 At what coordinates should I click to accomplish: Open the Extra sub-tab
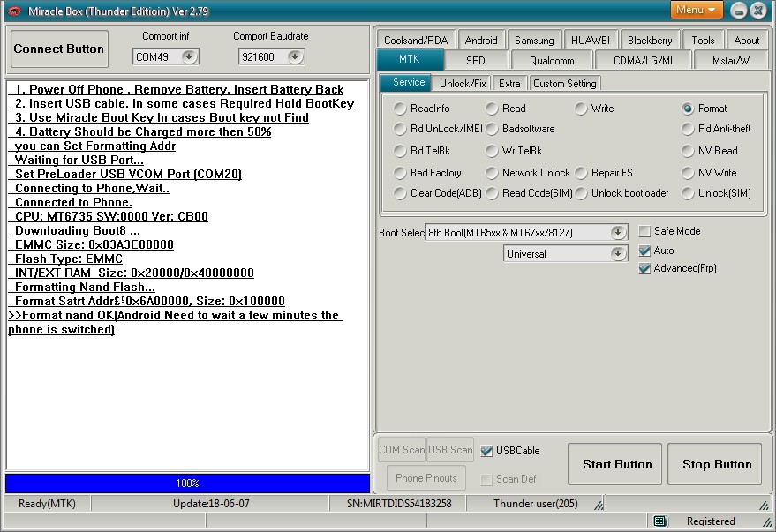[x=509, y=84]
